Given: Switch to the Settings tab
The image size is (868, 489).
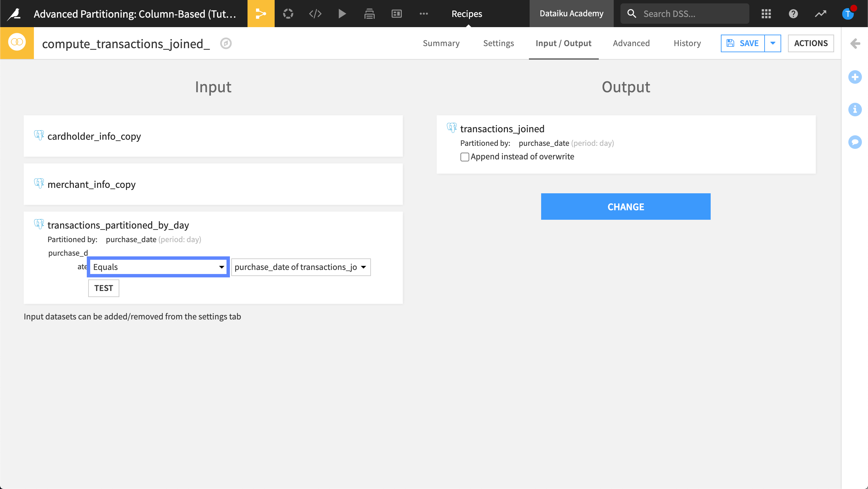Looking at the screenshot, I should 498,43.
